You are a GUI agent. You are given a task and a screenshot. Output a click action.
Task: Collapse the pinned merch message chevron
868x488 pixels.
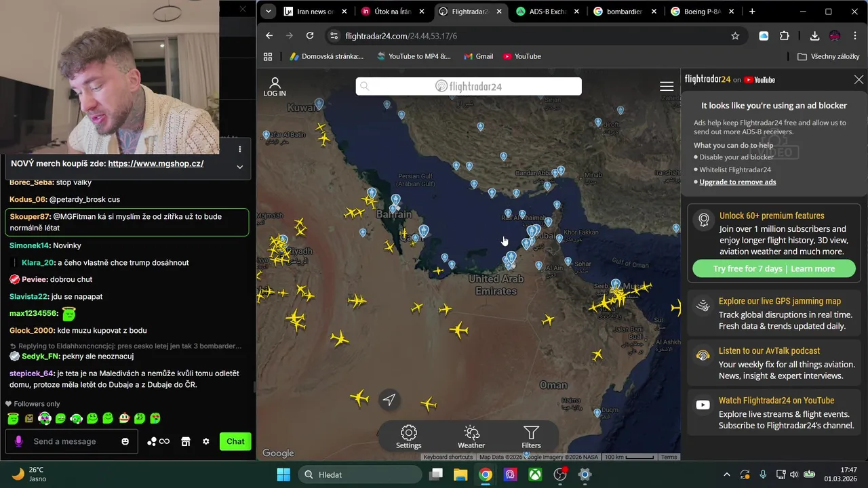point(239,167)
